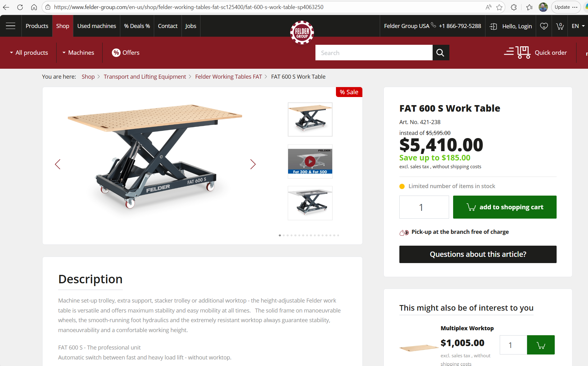Click the browser refresh icon
The height and width of the screenshot is (366, 588).
(20, 7)
